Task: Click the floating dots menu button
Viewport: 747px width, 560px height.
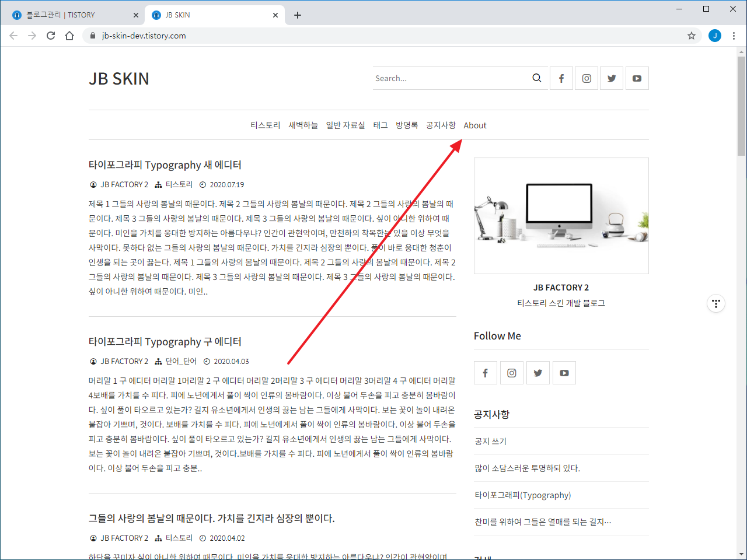Action: click(716, 303)
